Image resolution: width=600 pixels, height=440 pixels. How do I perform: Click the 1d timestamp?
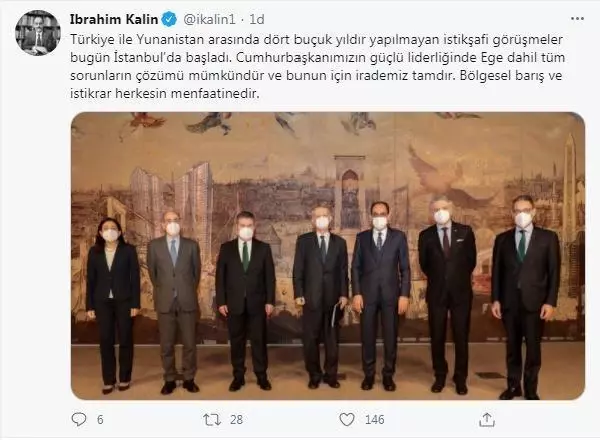pyautogui.click(x=257, y=19)
